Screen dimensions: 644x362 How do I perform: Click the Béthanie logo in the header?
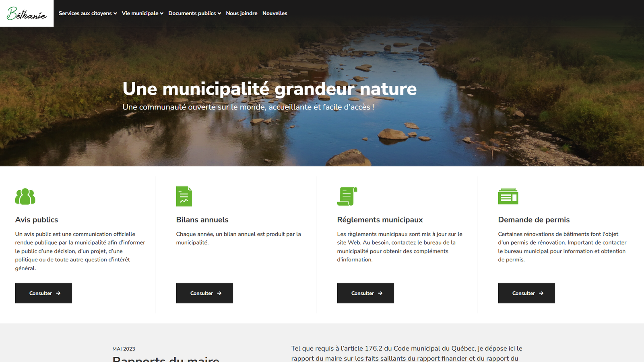pyautogui.click(x=27, y=13)
